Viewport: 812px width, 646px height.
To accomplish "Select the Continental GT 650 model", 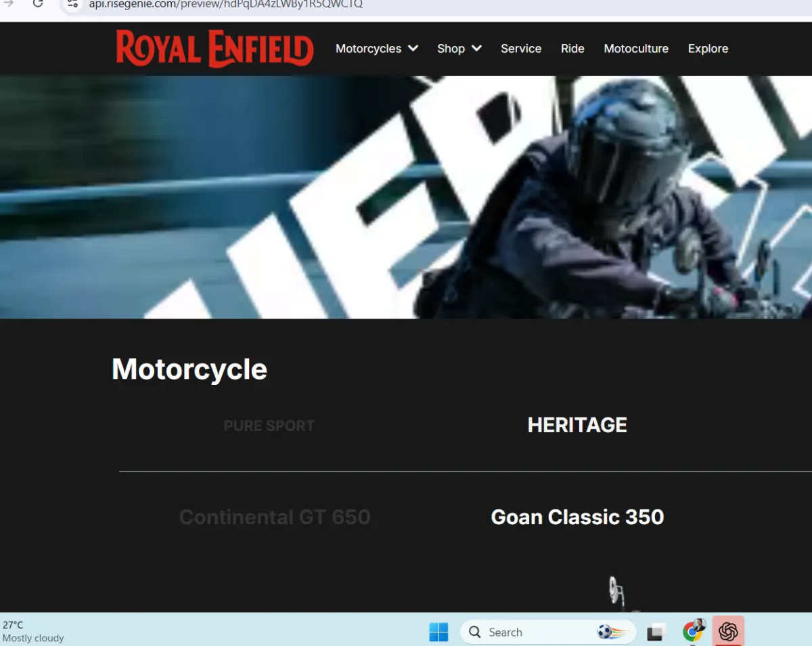I will point(275,517).
